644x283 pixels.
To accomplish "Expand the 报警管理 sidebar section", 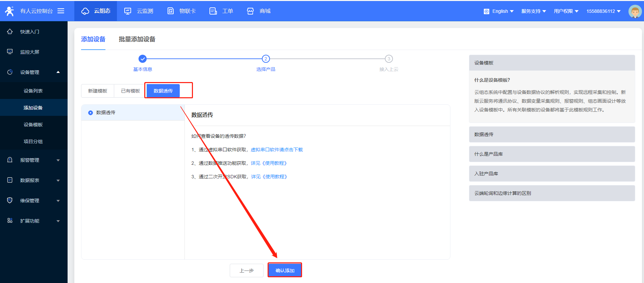I will pos(34,160).
